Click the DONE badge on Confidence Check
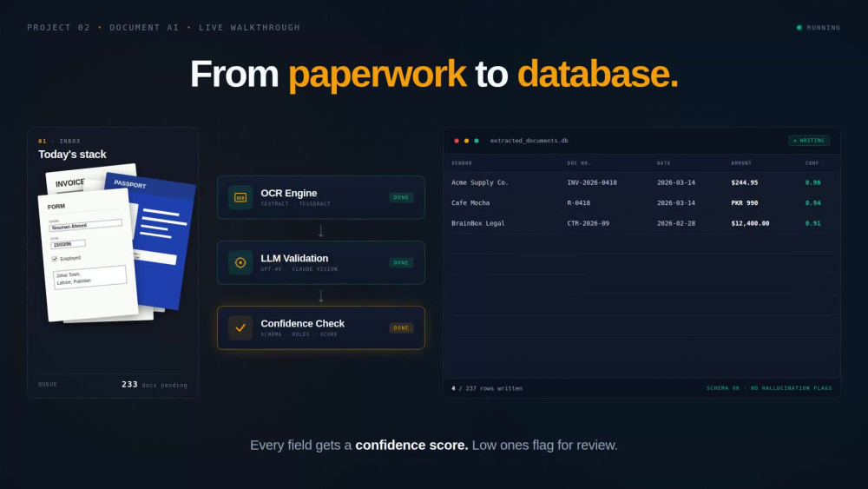 pyautogui.click(x=401, y=327)
